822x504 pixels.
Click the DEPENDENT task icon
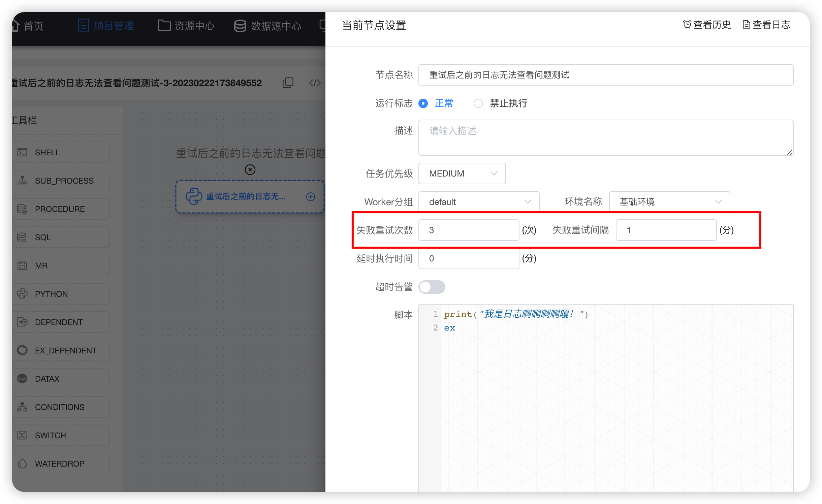[x=22, y=322]
